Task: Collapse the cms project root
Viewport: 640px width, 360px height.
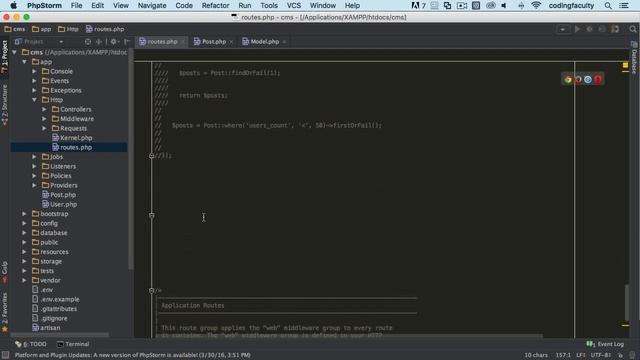Action: coord(15,52)
